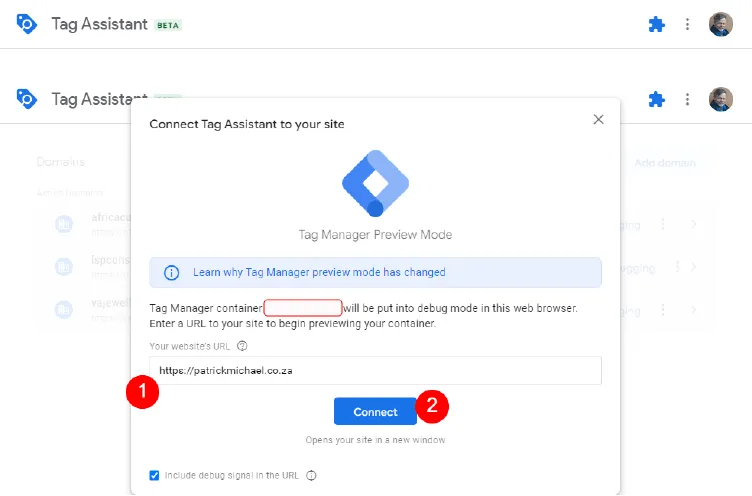The width and height of the screenshot is (752, 496).
Task: Click the second Tag Assistant logo icon
Action: 26,99
